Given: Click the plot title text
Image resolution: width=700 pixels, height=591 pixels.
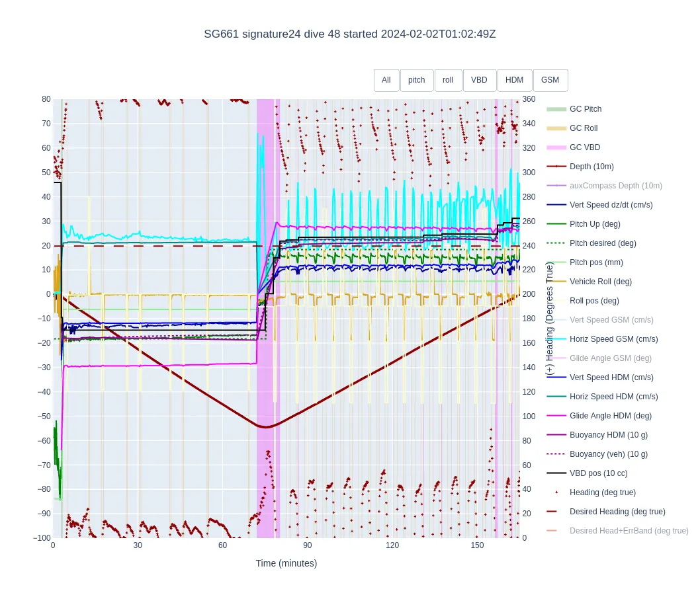Looking at the screenshot, I should coord(349,34).
